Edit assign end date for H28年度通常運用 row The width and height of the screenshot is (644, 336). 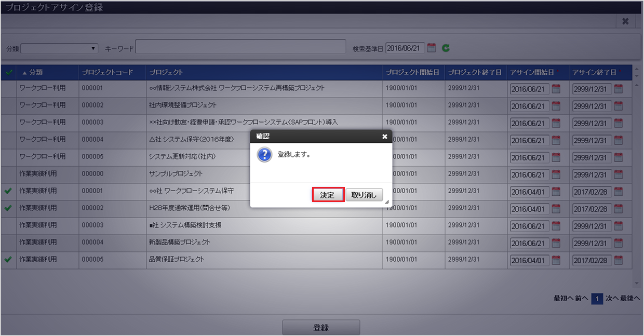pyautogui.click(x=592, y=209)
